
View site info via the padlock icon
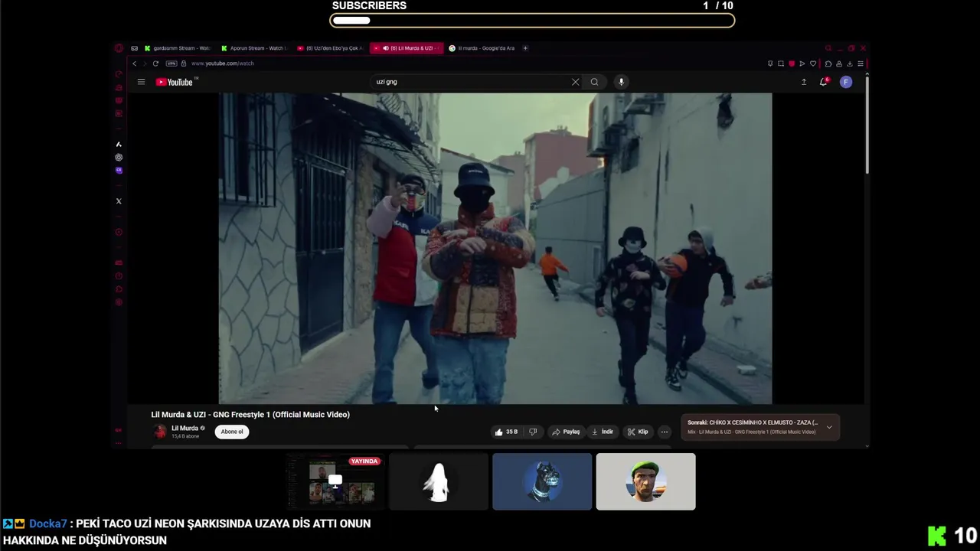point(184,64)
